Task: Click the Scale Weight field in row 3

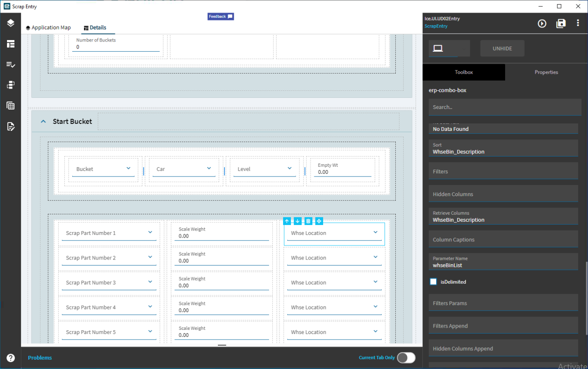Action: point(222,282)
